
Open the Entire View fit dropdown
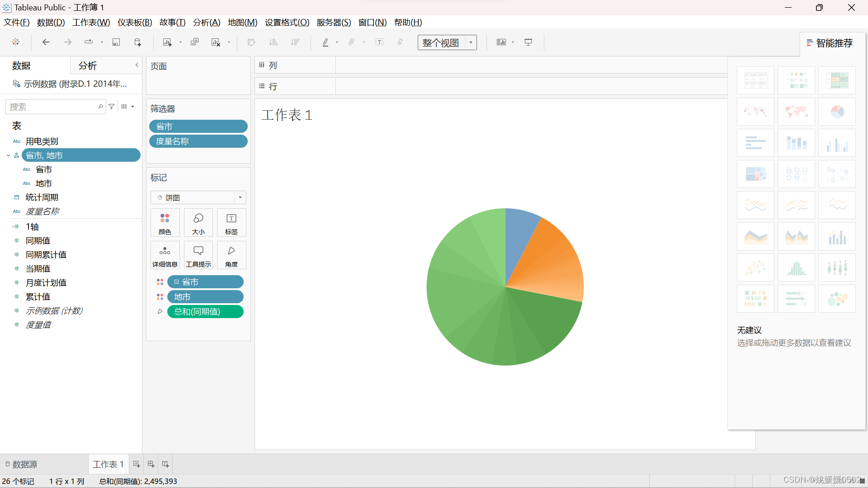(471, 42)
